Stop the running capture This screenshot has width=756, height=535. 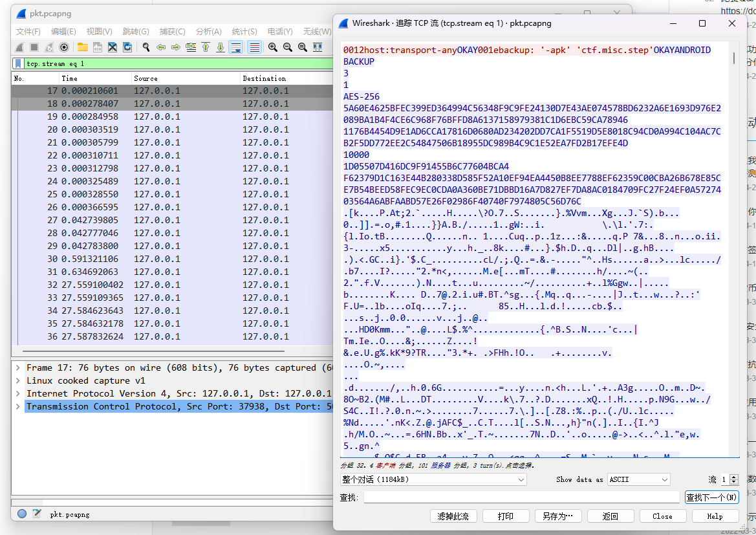pyautogui.click(x=34, y=47)
